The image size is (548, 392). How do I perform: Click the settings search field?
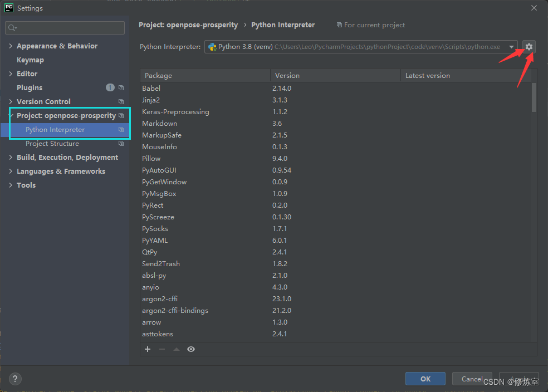coord(65,28)
